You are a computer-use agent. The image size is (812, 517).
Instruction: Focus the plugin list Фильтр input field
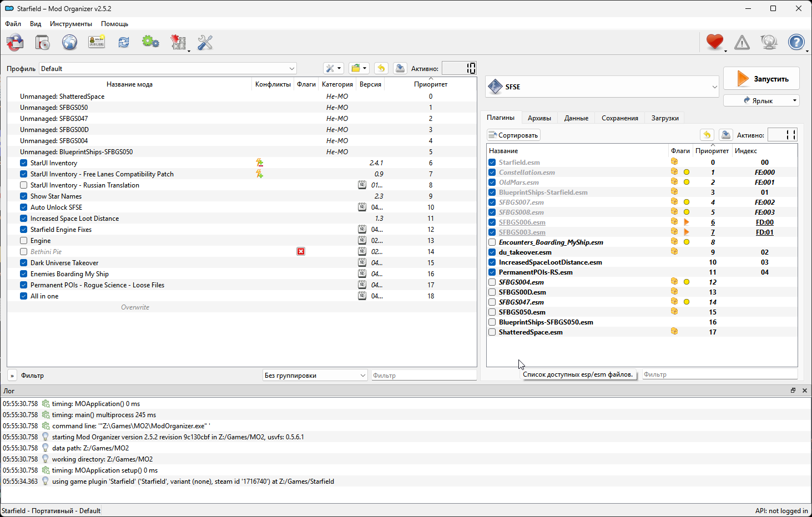719,374
